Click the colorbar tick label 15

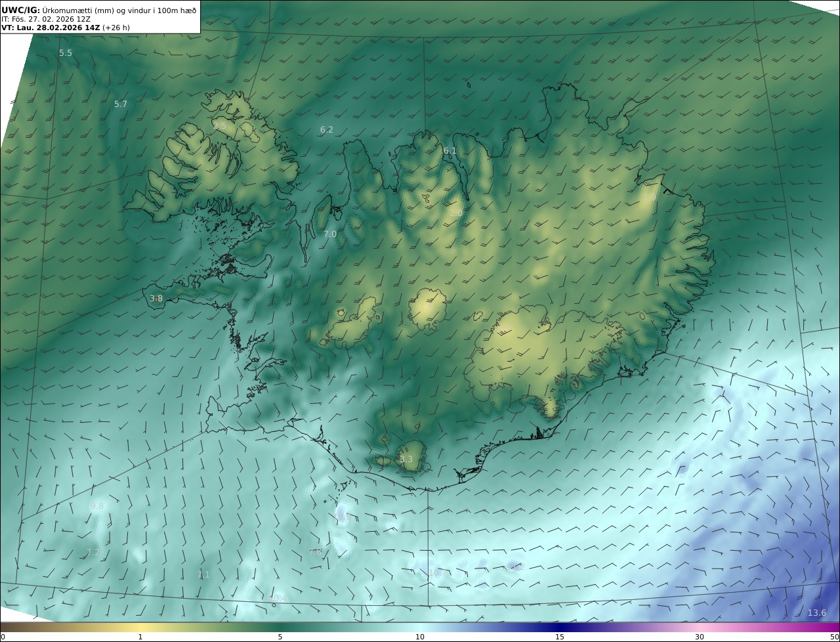click(x=560, y=637)
